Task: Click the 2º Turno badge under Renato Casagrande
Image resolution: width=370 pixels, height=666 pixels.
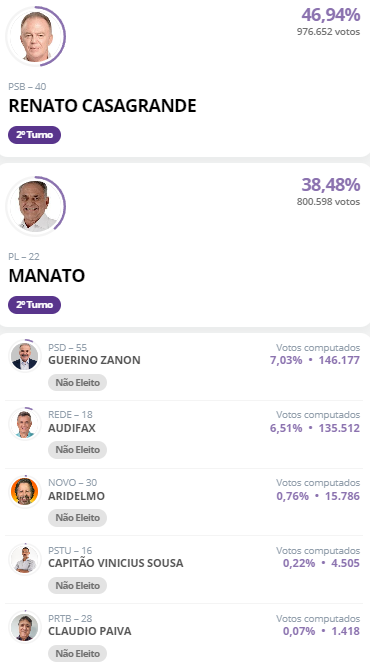Action: point(34,135)
